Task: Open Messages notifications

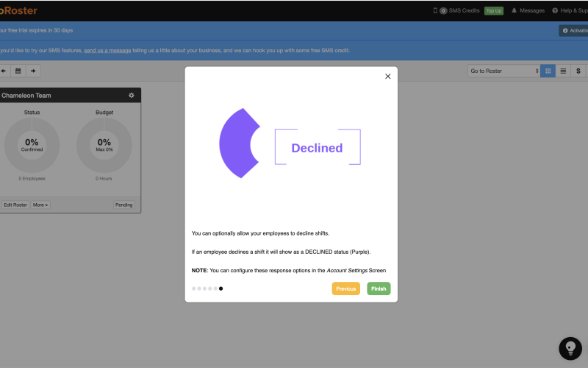Action: click(x=528, y=11)
